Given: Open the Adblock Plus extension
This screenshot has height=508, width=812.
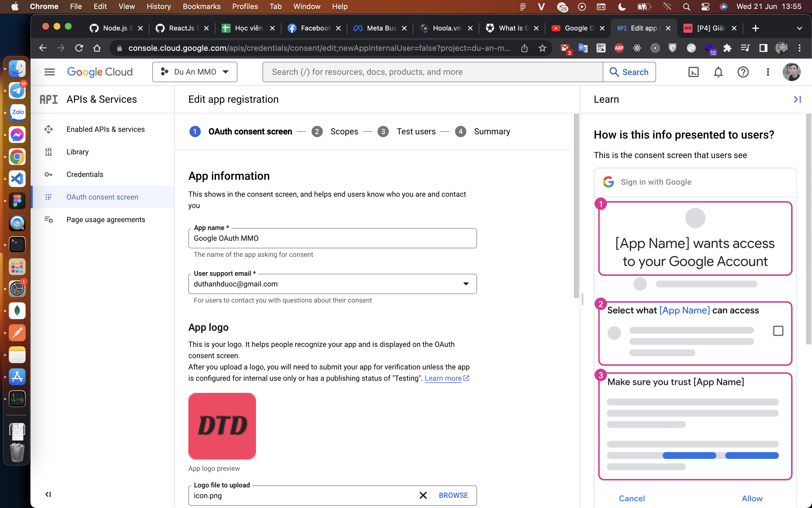Looking at the screenshot, I should (619, 48).
